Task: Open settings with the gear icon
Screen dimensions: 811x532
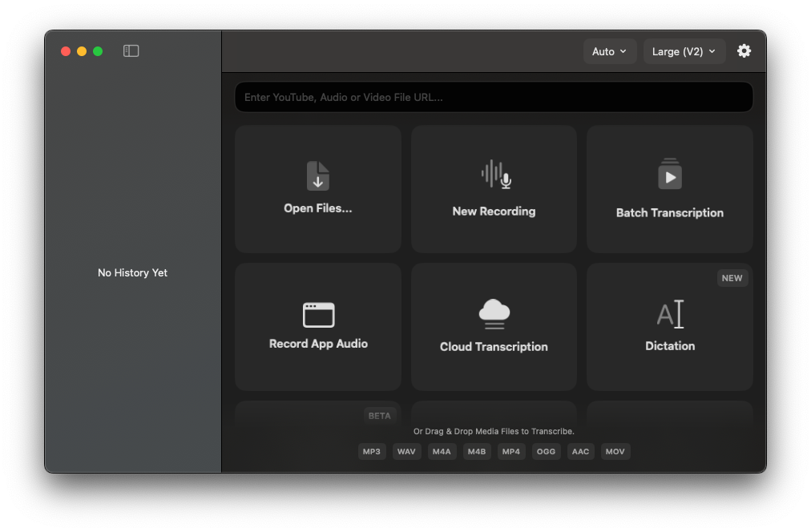Action: pyautogui.click(x=744, y=51)
